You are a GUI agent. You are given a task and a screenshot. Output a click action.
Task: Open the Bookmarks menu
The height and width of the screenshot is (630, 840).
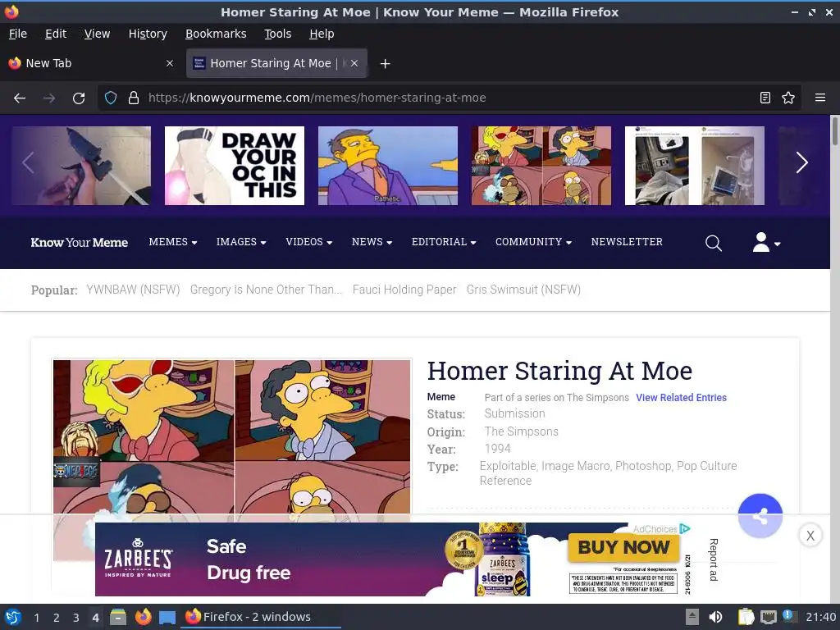tap(216, 34)
